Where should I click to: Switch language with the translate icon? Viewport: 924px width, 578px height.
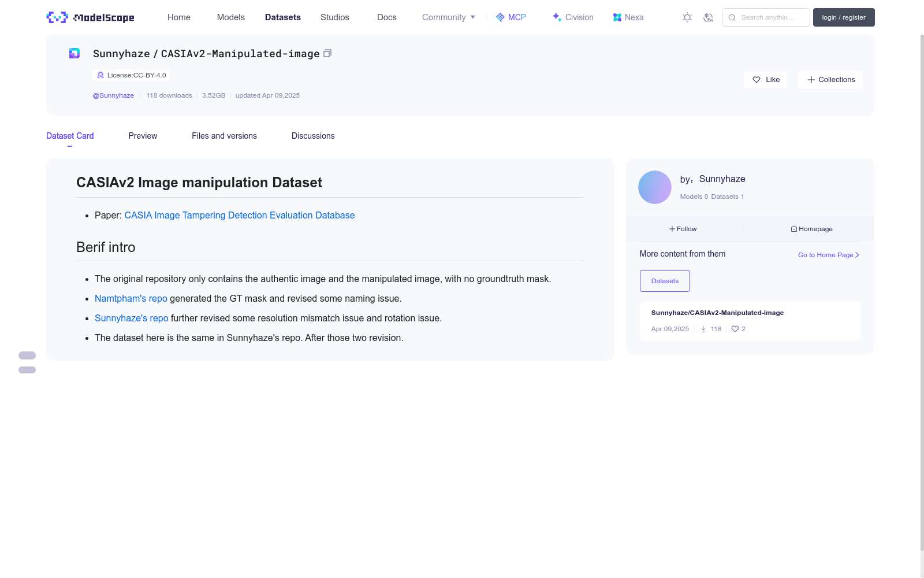pos(708,17)
